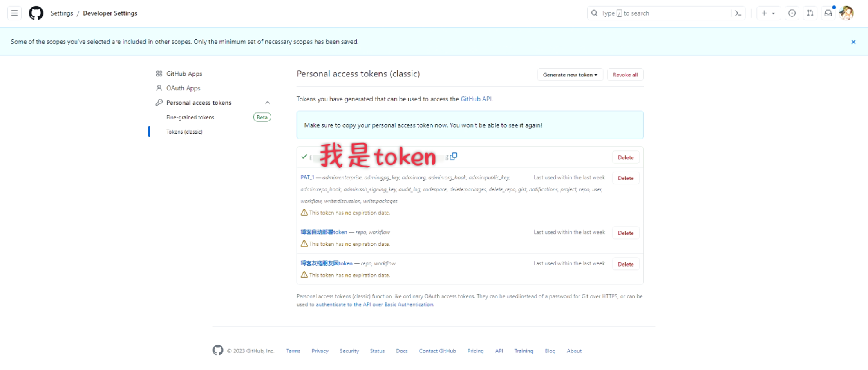Open Training in footer

click(524, 351)
